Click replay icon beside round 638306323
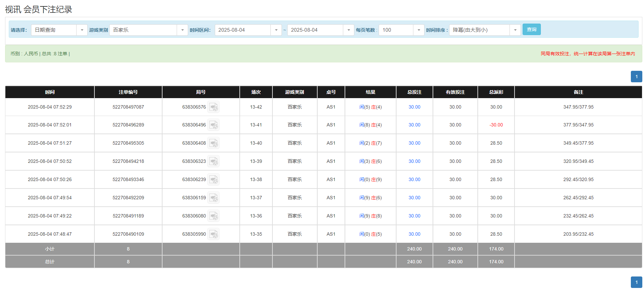 point(213,162)
